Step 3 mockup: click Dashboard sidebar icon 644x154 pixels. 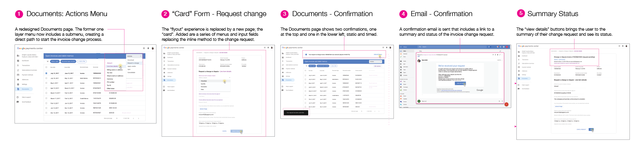tap(283, 57)
